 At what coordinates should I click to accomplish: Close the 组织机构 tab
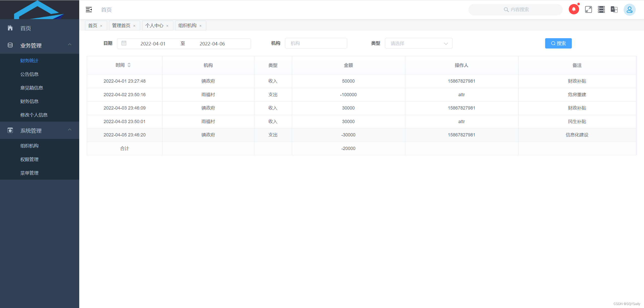[200, 26]
